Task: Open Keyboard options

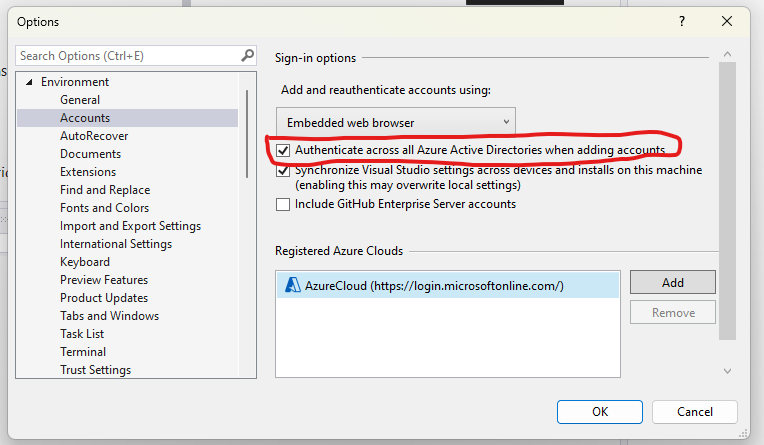Action: (85, 262)
